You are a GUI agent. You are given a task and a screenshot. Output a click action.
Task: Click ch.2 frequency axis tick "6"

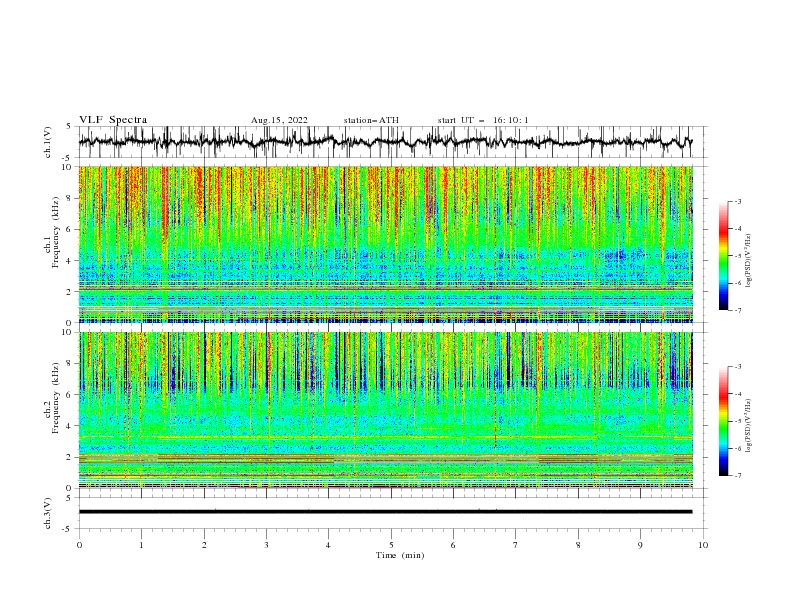click(x=70, y=395)
